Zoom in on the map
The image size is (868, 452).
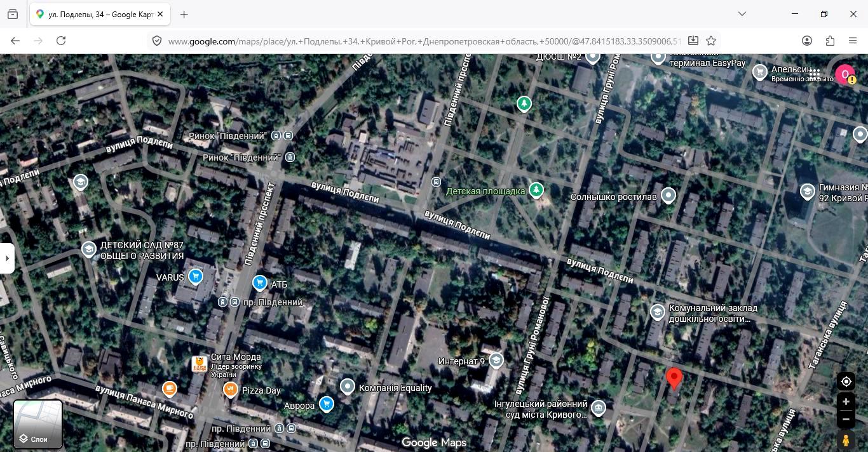pos(846,402)
